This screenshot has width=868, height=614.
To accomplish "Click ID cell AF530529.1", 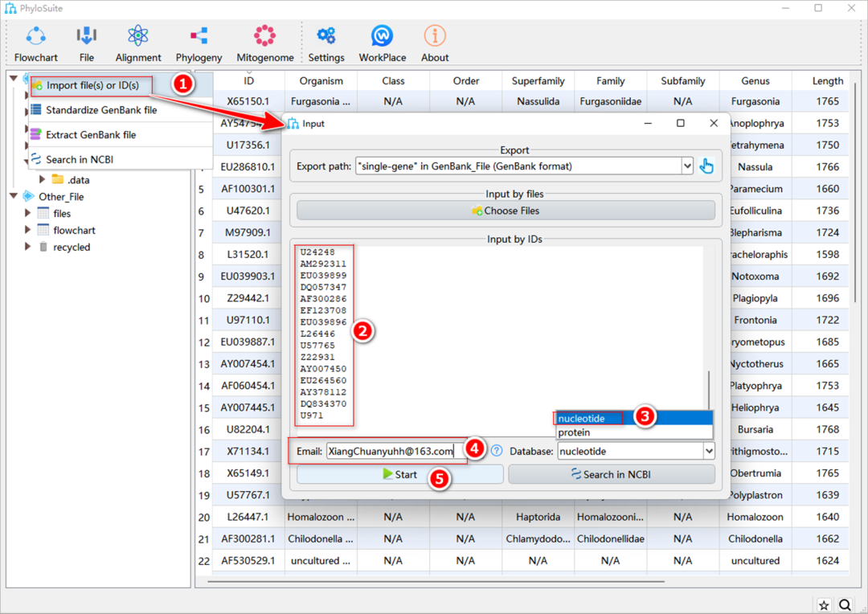I will pyautogui.click(x=248, y=560).
